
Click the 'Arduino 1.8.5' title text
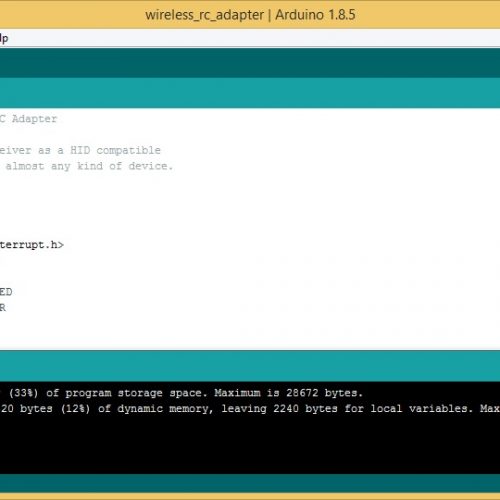pos(315,15)
